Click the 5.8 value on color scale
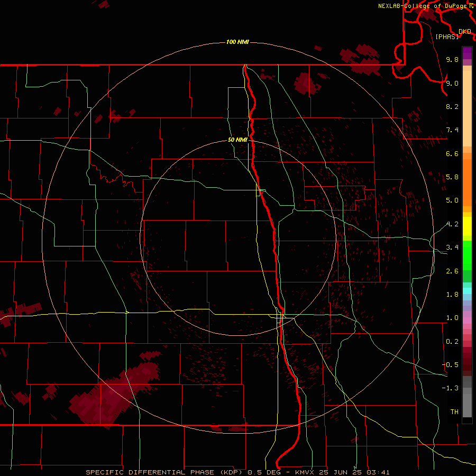 point(452,177)
